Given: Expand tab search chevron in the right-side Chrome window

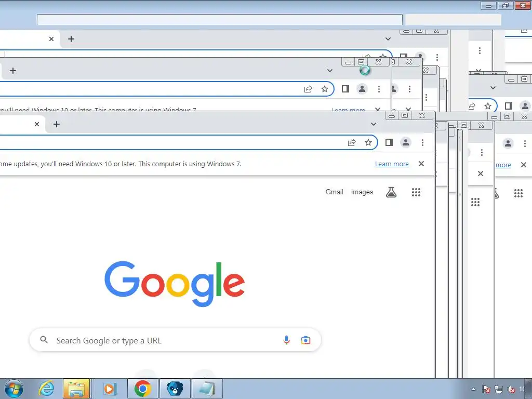Looking at the screenshot, I should 493,87.
